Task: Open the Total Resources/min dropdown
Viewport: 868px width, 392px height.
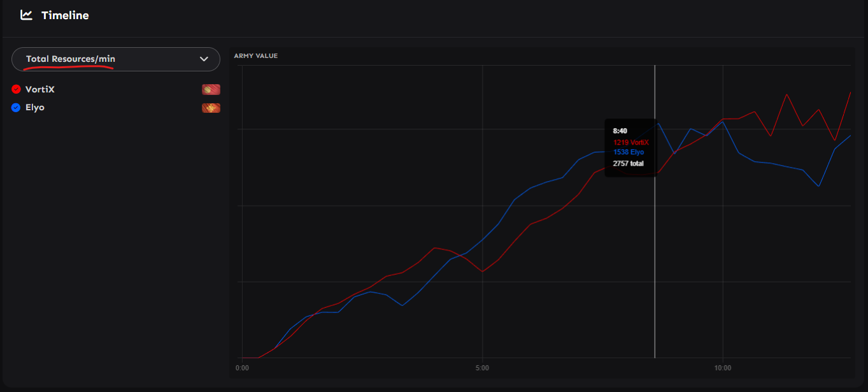Action: [x=115, y=59]
